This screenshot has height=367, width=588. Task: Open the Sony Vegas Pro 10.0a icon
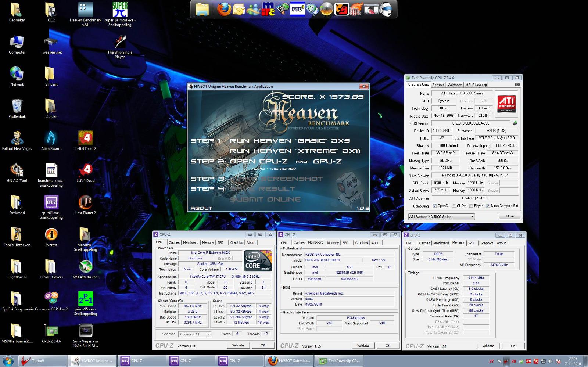tap(86, 335)
